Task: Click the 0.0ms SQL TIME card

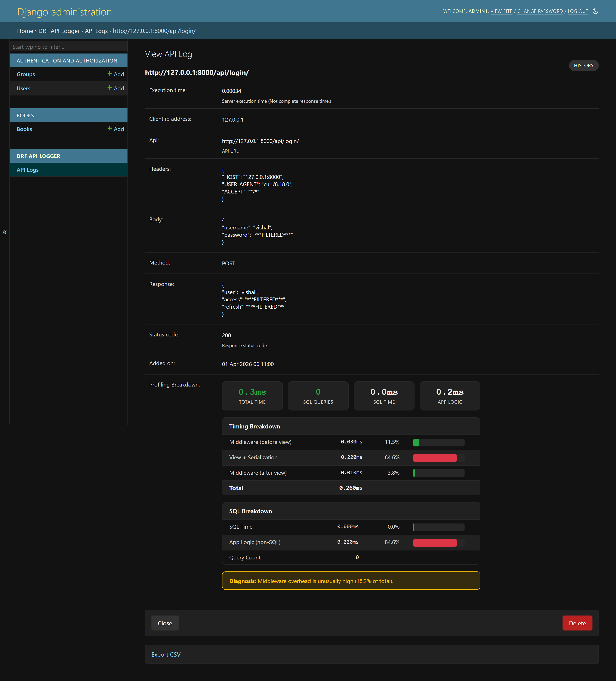Action: coord(384,396)
